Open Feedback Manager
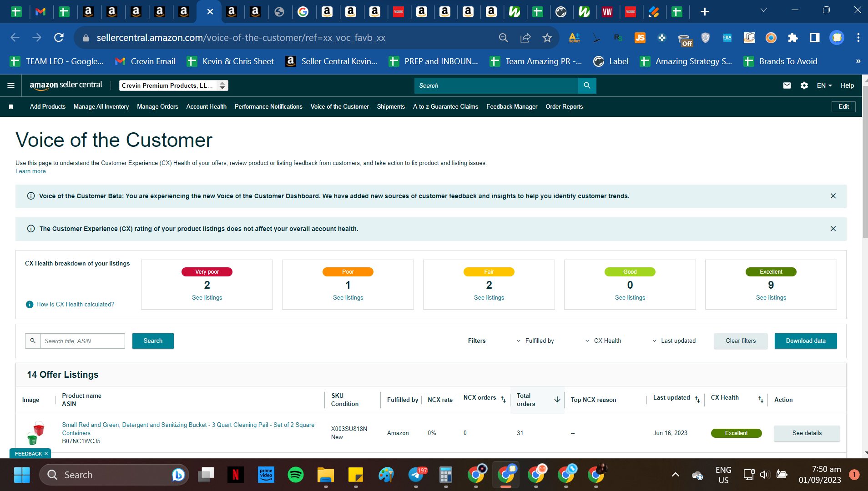The width and height of the screenshot is (868, 491). 512,107
